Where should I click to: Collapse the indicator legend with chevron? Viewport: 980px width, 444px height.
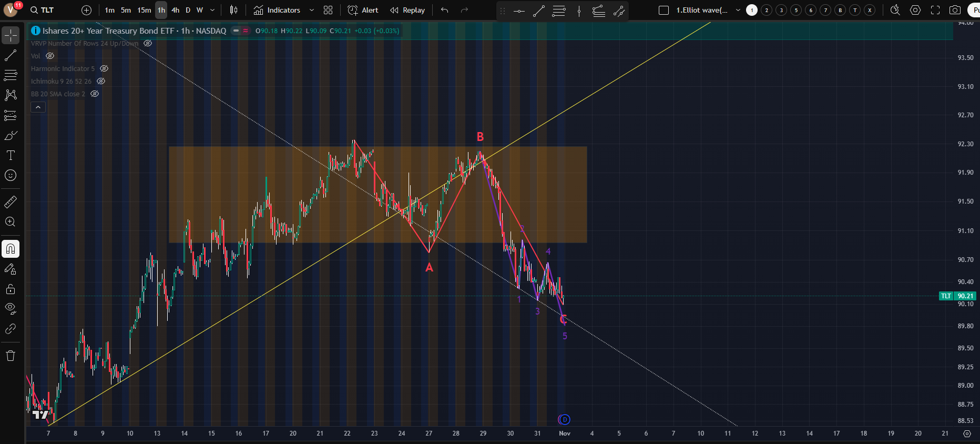38,107
